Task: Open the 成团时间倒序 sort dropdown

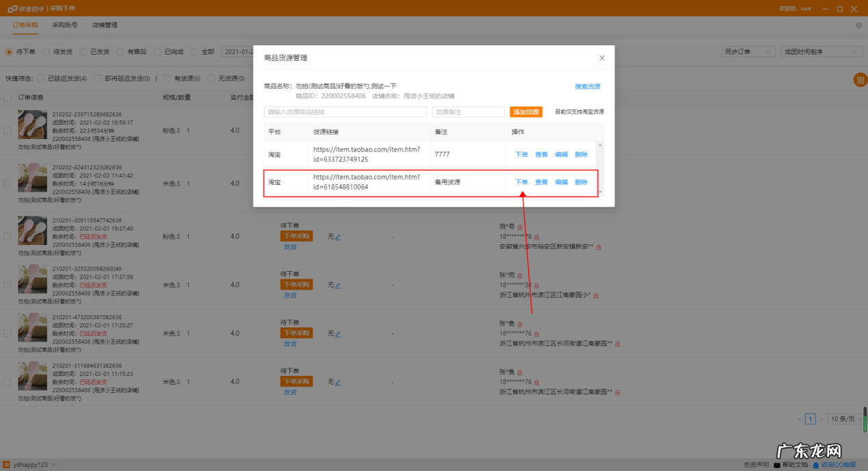Action: coord(821,51)
